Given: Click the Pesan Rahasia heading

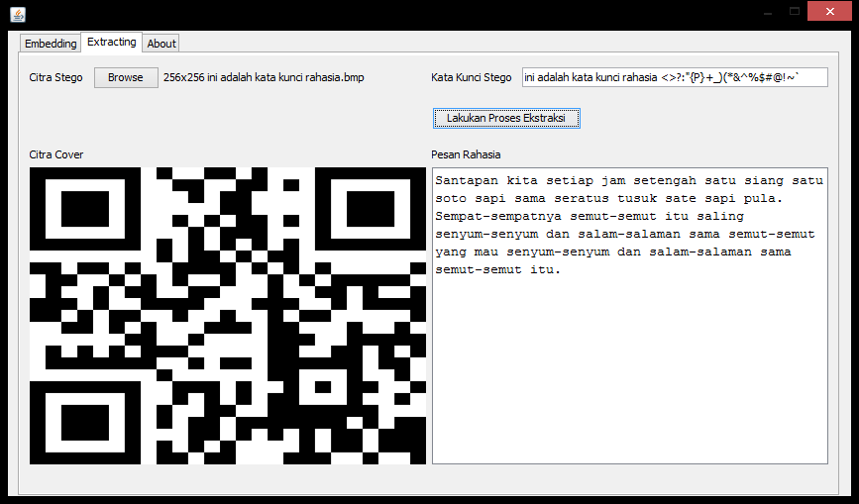Looking at the screenshot, I should [466, 154].
